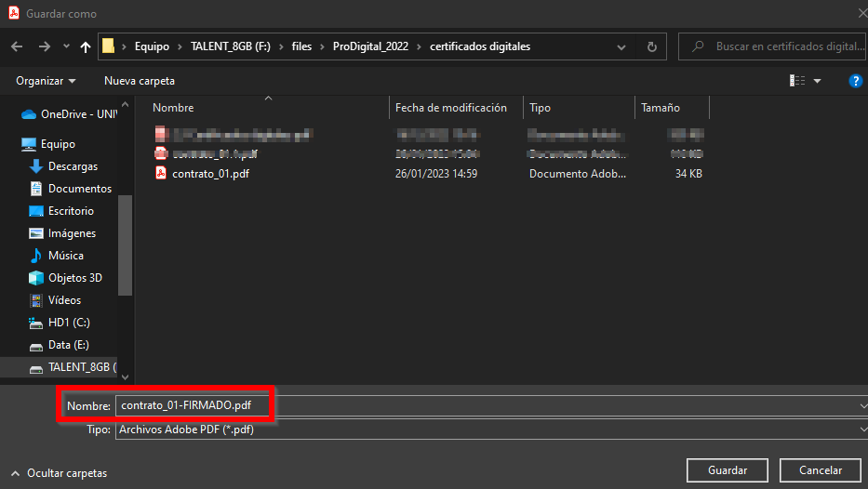Select Objetos 3D in the sidebar
Viewport: 868px width, 489px height.
point(74,278)
